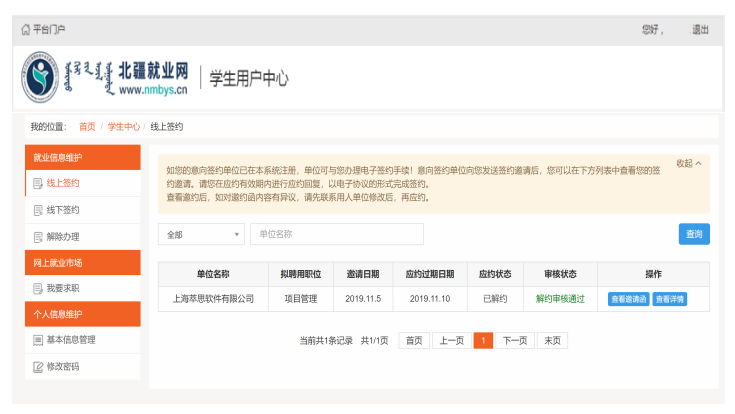The image size is (735, 414).
Task: Open 修改密码 in the sidebar menu
Action: click(x=63, y=367)
